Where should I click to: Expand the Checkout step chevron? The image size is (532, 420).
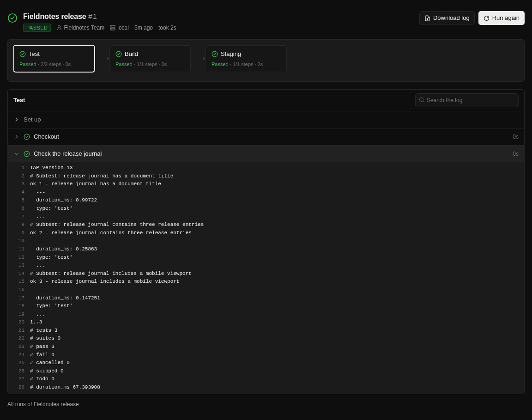17,137
